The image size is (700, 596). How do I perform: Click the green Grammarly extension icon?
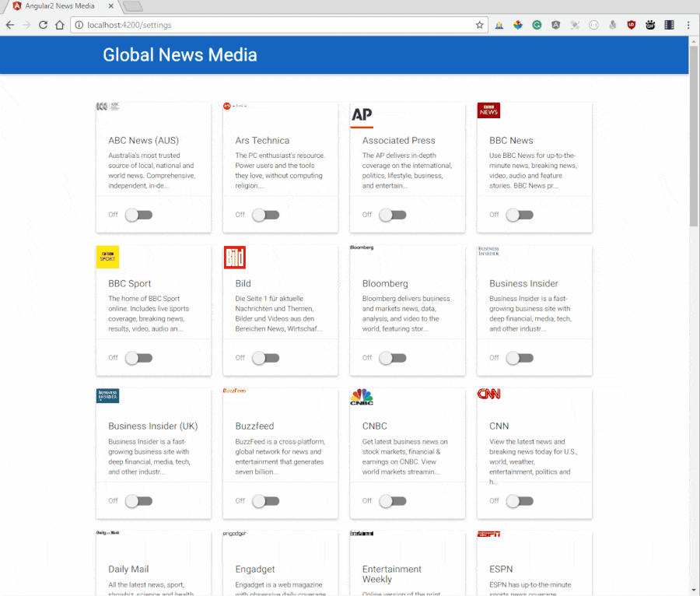tap(537, 25)
